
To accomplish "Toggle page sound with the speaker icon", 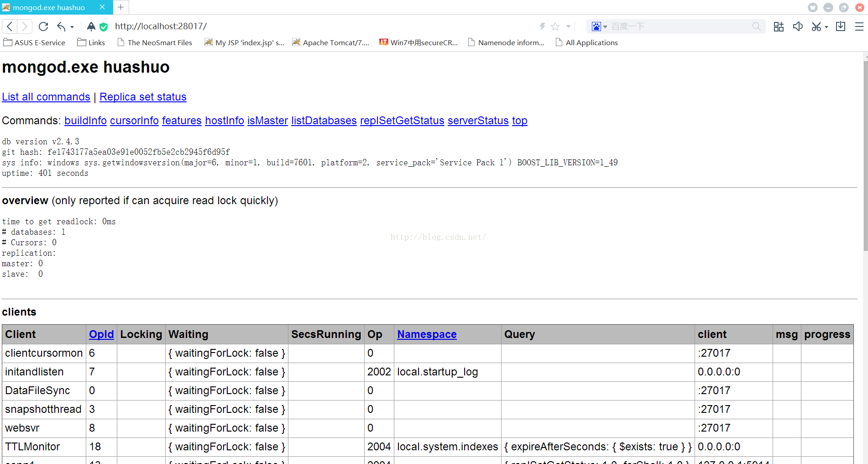I will click(x=798, y=26).
